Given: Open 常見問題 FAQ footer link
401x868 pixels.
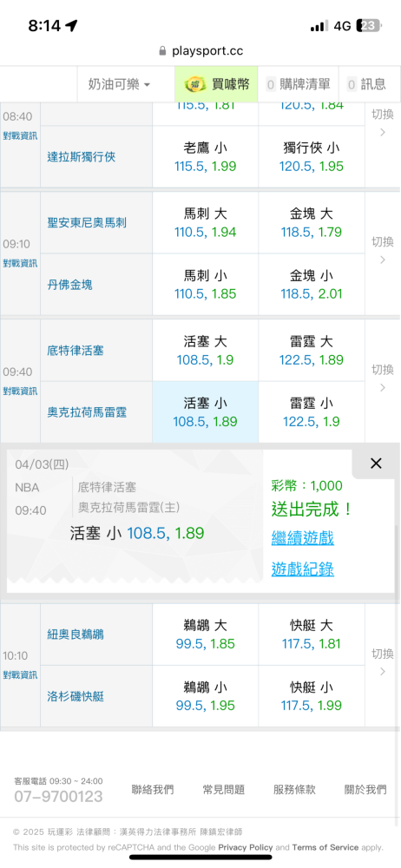Looking at the screenshot, I should (x=224, y=789).
